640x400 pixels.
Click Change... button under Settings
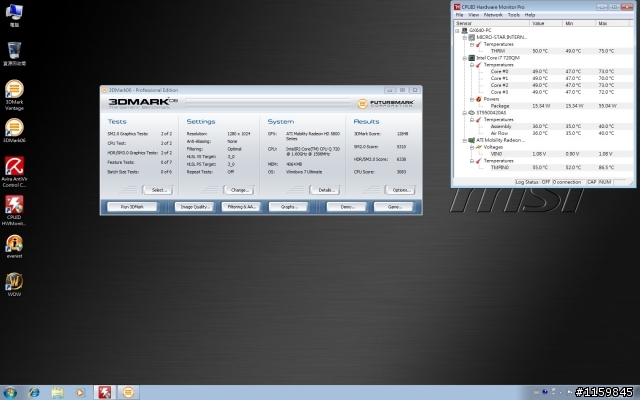tap(238, 189)
